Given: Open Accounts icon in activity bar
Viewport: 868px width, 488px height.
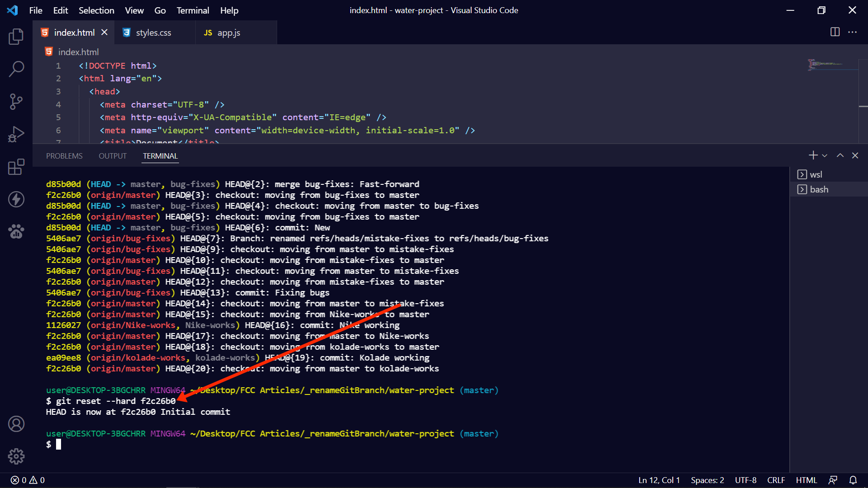Looking at the screenshot, I should pos(16,424).
